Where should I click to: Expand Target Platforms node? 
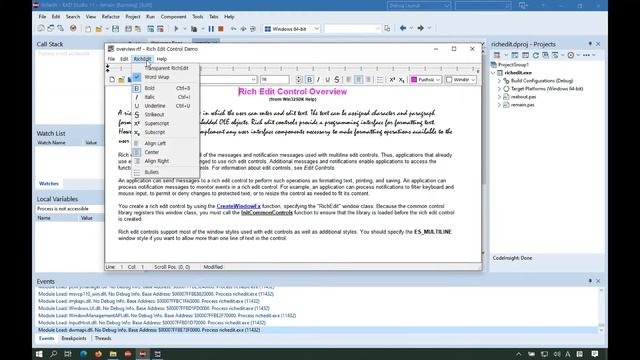499,89
